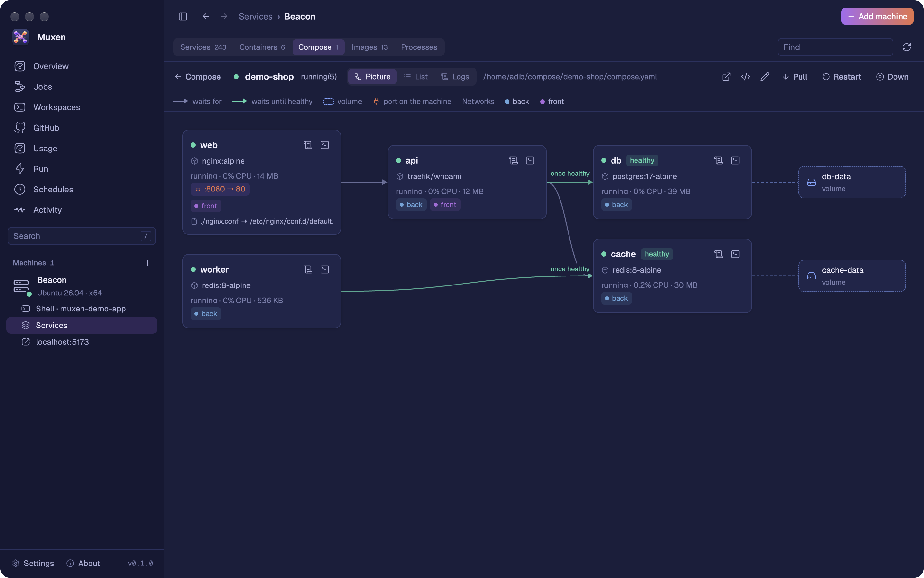Screen dimensions: 924x578
Task: Focus the sidebar Search field
Action: click(x=81, y=236)
